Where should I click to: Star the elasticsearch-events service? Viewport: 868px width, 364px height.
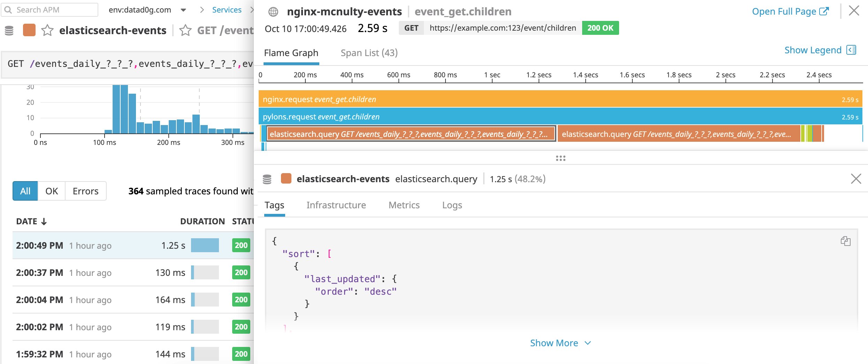click(x=47, y=31)
